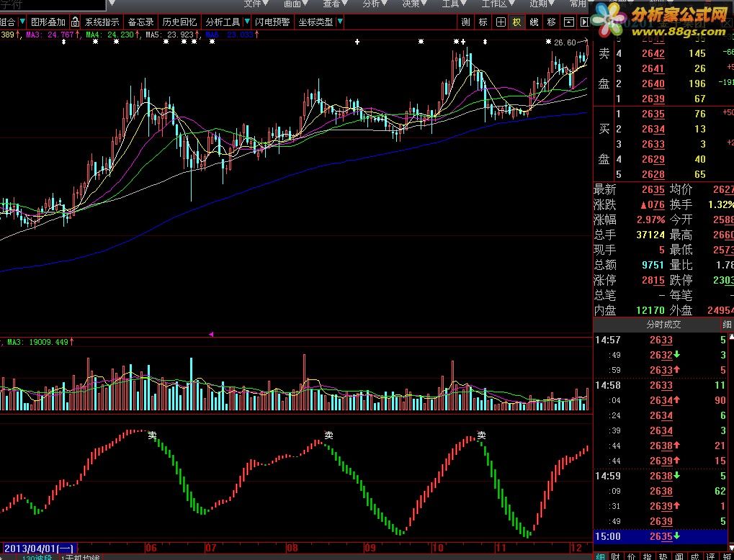This screenshot has height=560, width=734.
Task: Click the 总手 value 37124
Action: (650, 235)
